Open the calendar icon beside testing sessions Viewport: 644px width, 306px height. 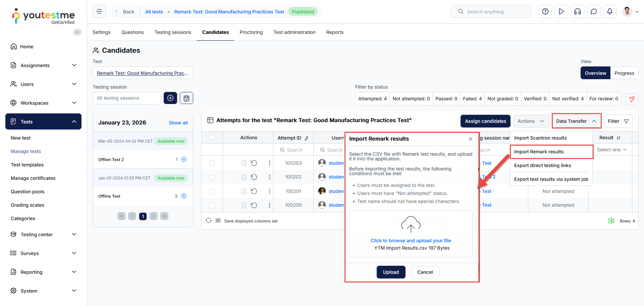[x=186, y=98]
